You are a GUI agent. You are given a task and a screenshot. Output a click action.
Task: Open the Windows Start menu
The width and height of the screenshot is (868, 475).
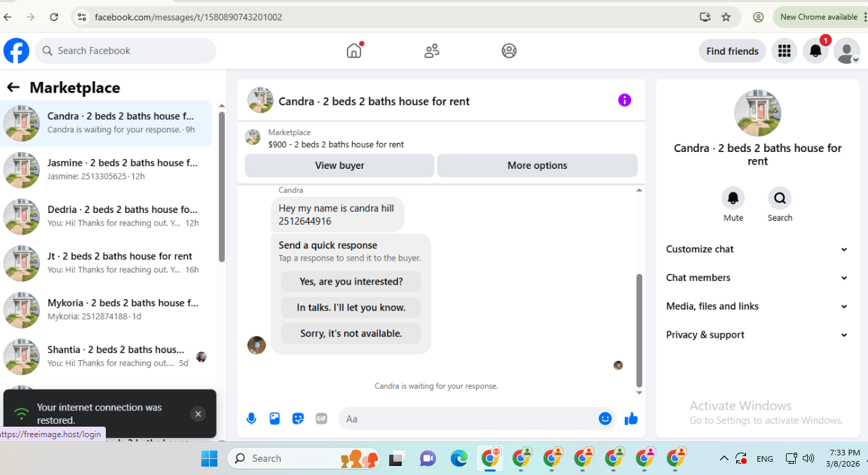click(x=209, y=458)
